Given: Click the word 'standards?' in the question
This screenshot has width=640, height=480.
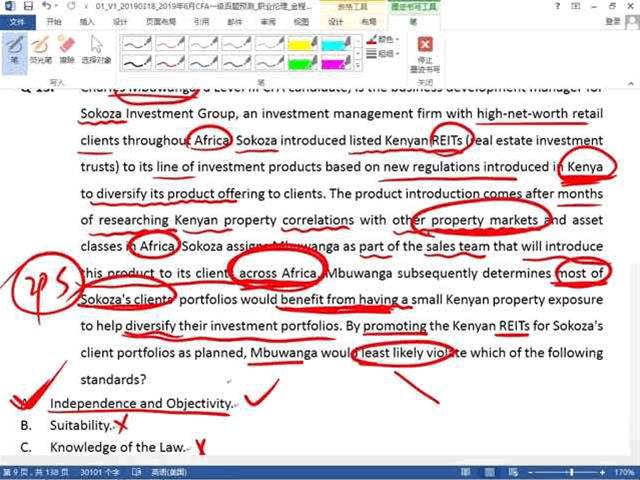Looking at the screenshot, I should (113, 380).
